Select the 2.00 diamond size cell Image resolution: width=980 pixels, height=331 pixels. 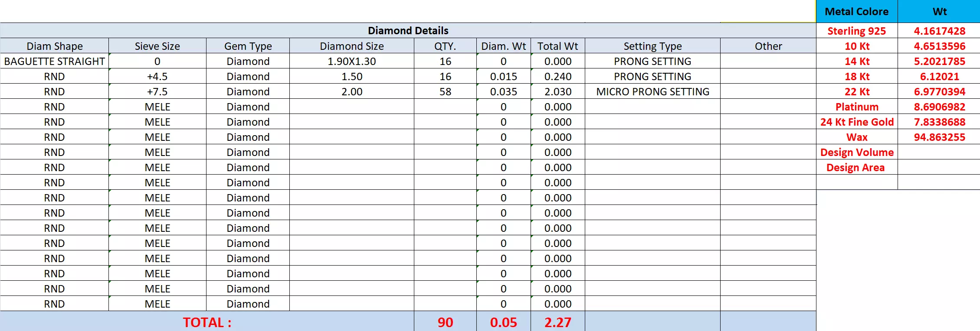pyautogui.click(x=351, y=91)
